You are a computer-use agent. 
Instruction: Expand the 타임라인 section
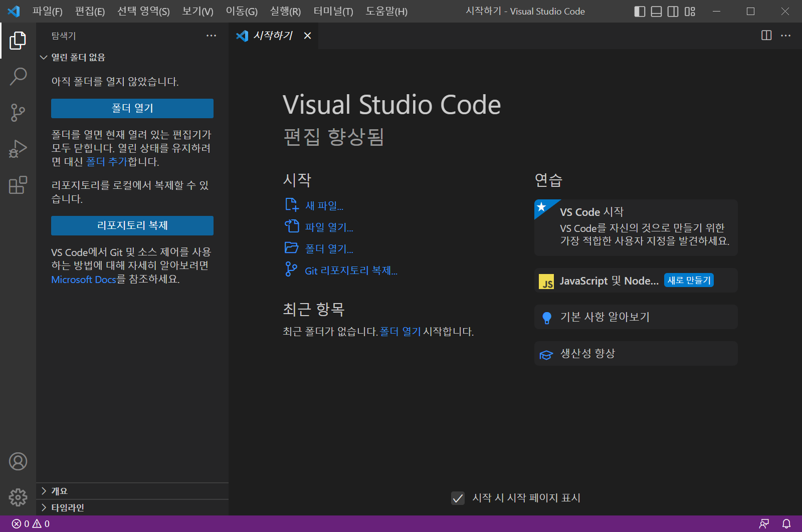(x=132, y=507)
